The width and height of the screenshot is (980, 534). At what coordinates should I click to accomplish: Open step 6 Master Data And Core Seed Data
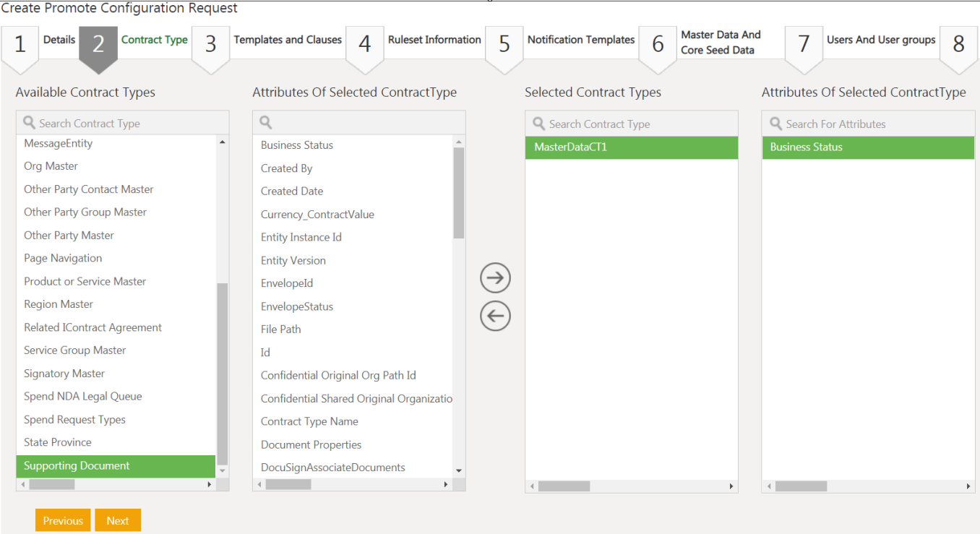coord(720,43)
